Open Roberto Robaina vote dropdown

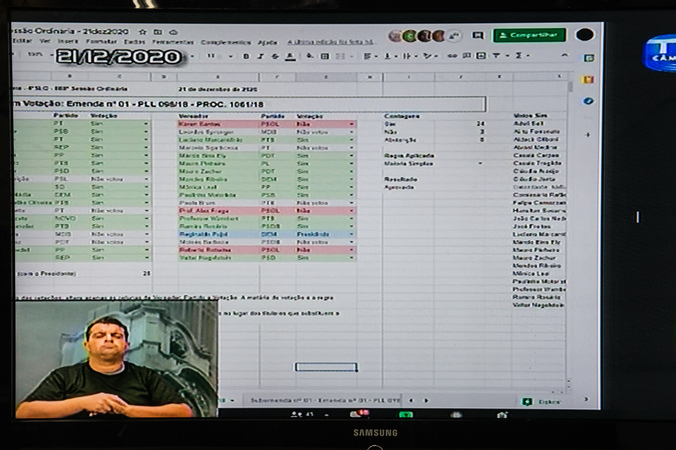(x=352, y=250)
